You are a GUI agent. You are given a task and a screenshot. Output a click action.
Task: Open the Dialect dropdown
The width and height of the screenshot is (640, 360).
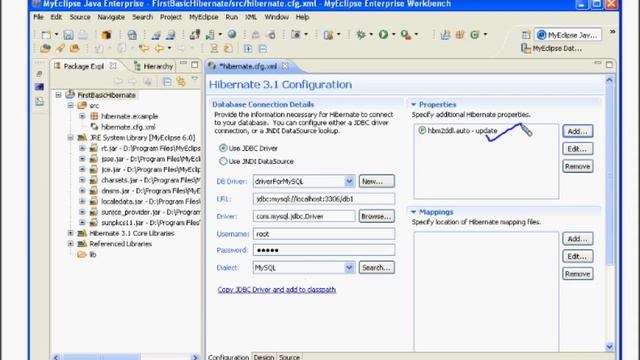pos(349,268)
